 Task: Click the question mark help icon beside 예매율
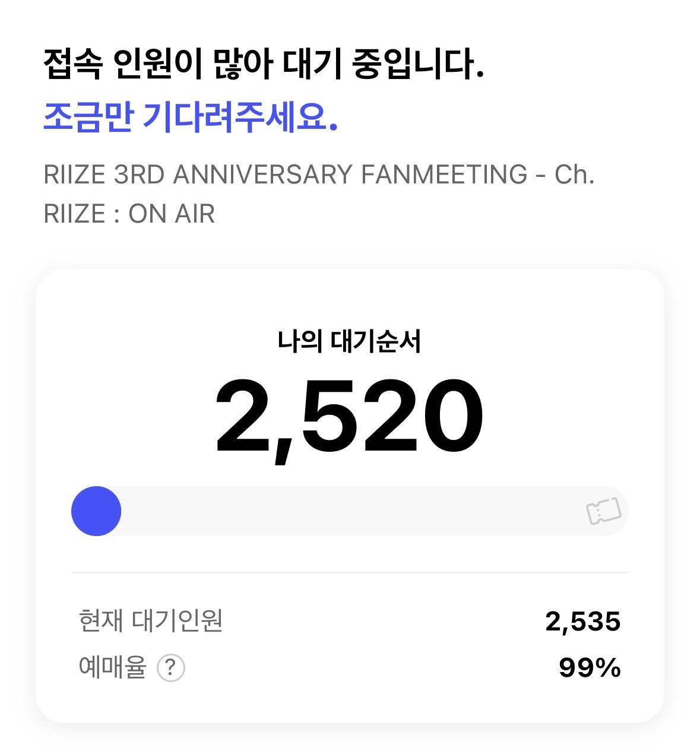(171, 668)
